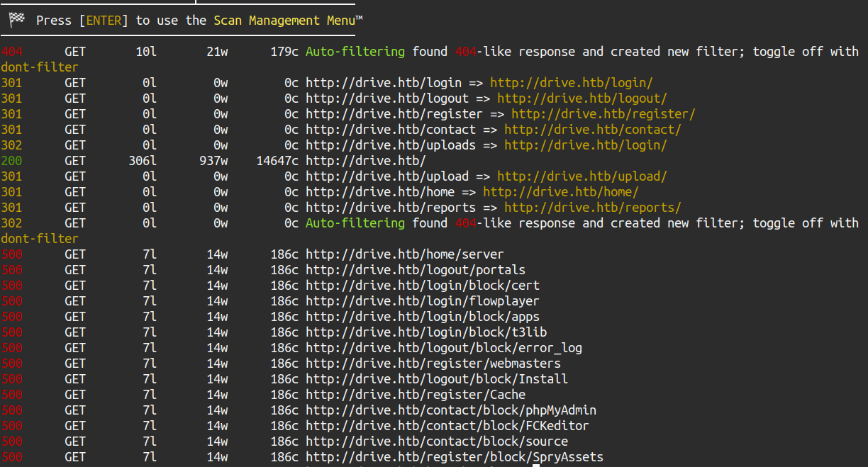Viewport: 868px width, 467px height.
Task: Click the contact/block/phpMyAdmin URL
Action: click(451, 410)
